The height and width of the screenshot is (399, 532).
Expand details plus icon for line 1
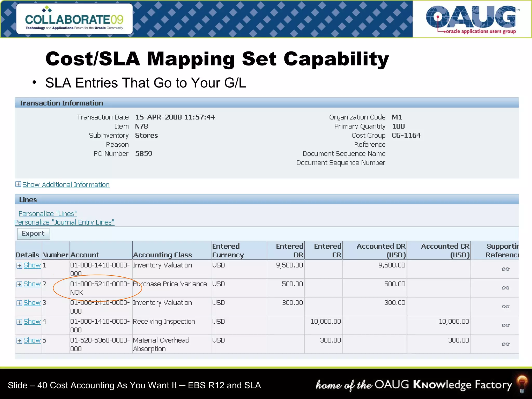[19, 265]
